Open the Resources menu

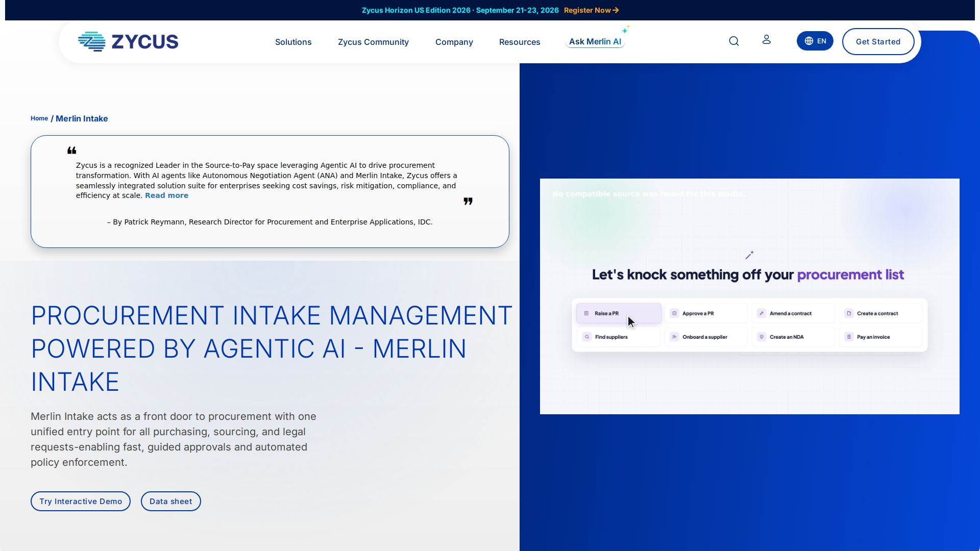point(520,42)
